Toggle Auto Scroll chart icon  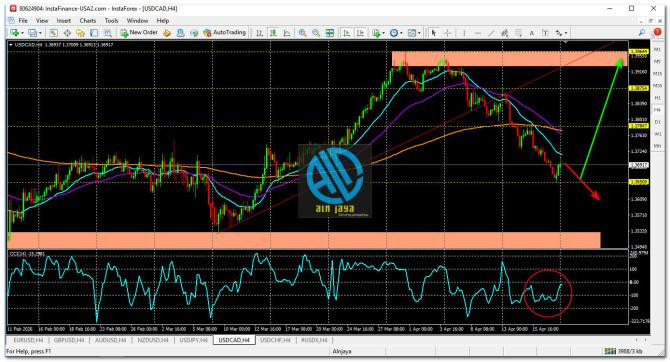coord(347,33)
